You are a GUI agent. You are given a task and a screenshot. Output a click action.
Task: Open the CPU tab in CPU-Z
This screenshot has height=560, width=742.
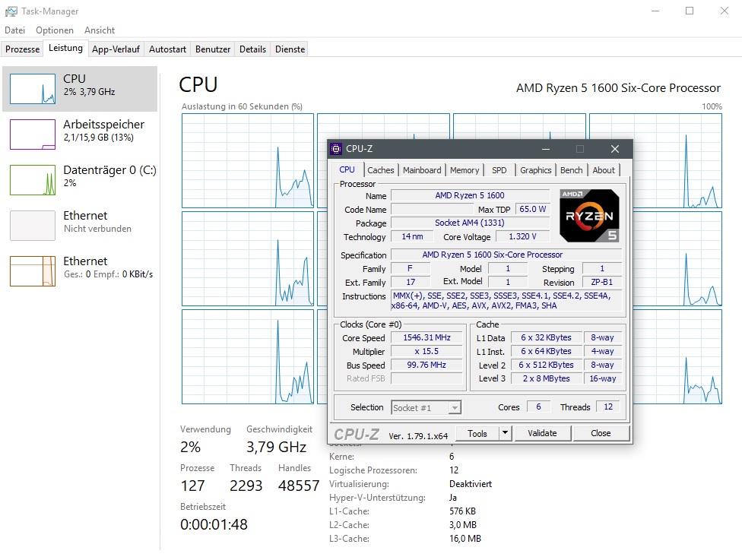347,169
